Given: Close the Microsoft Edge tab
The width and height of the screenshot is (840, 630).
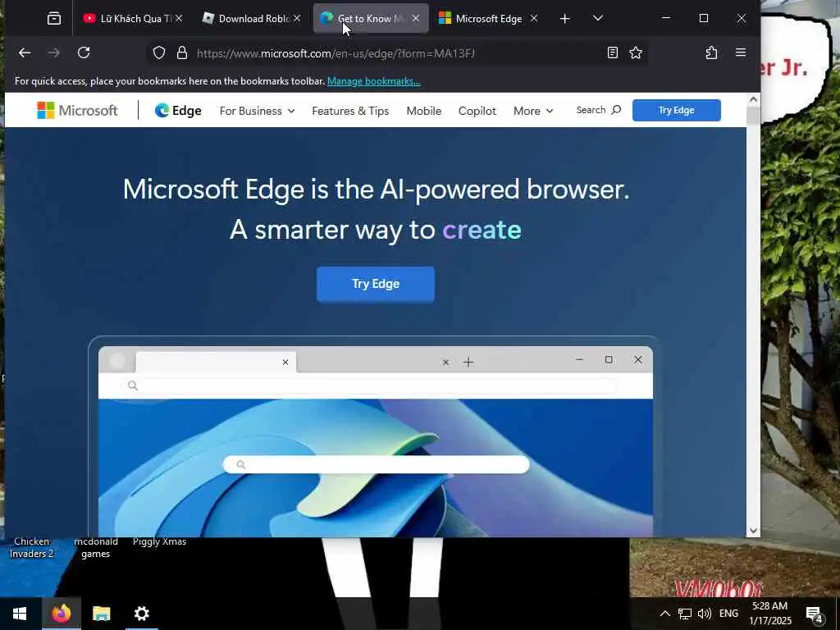Looking at the screenshot, I should pos(533,18).
